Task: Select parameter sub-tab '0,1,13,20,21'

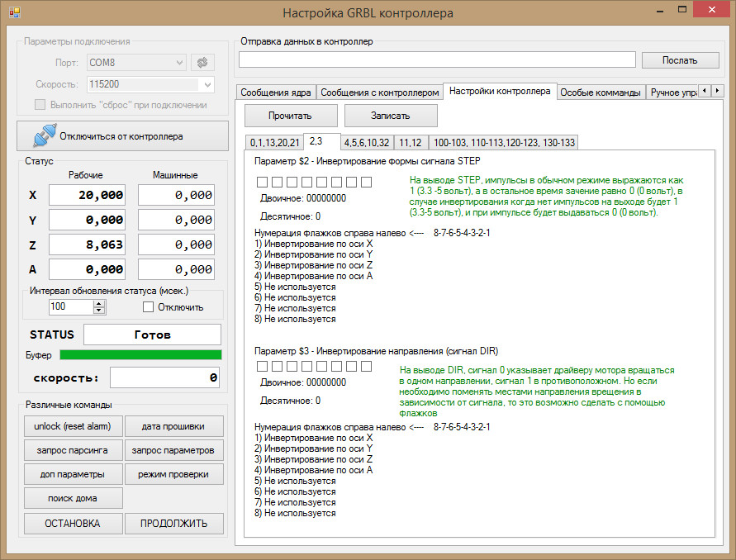Action: (274, 143)
